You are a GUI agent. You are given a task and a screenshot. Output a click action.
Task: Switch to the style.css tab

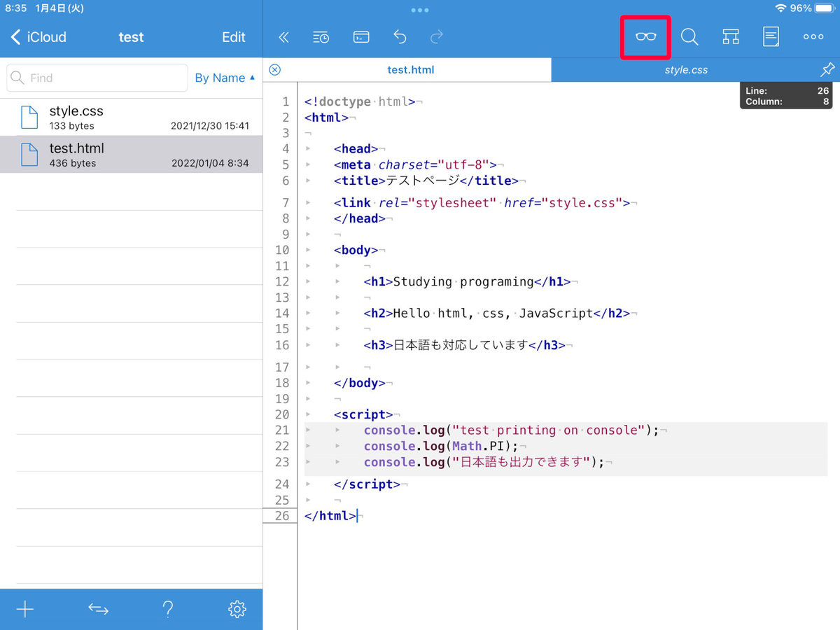point(686,69)
